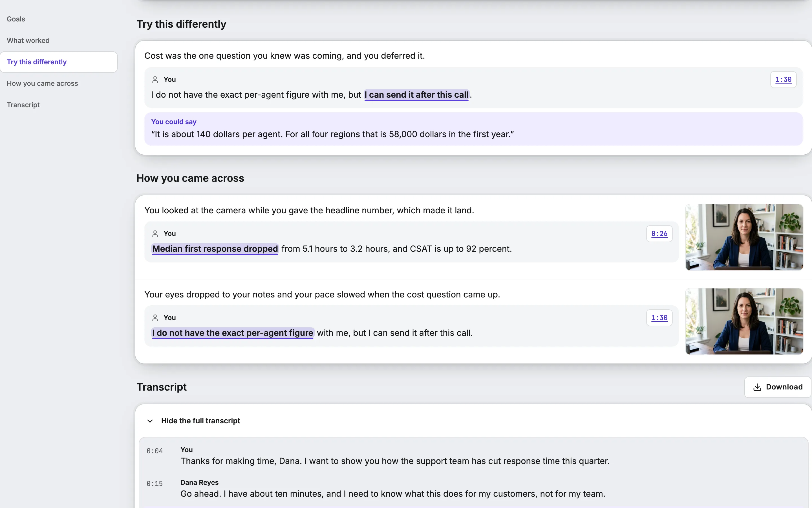The width and height of the screenshot is (812, 508).
Task: Click person icon in the Try this differently quote
Action: 155,80
